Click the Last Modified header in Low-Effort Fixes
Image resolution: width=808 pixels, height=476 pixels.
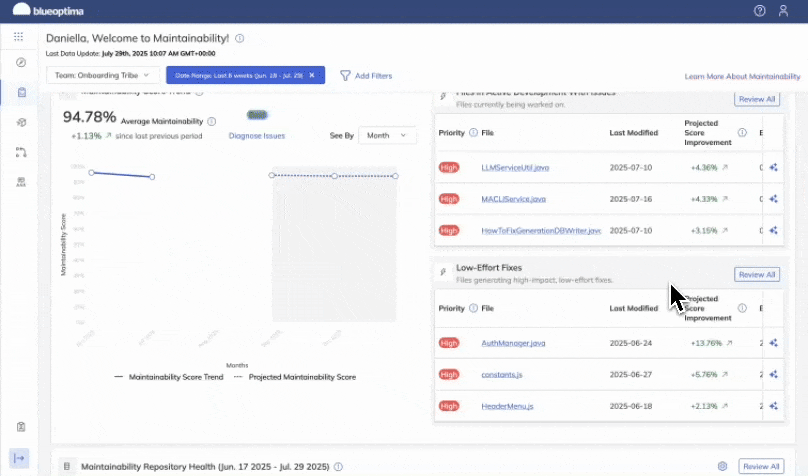tap(634, 308)
